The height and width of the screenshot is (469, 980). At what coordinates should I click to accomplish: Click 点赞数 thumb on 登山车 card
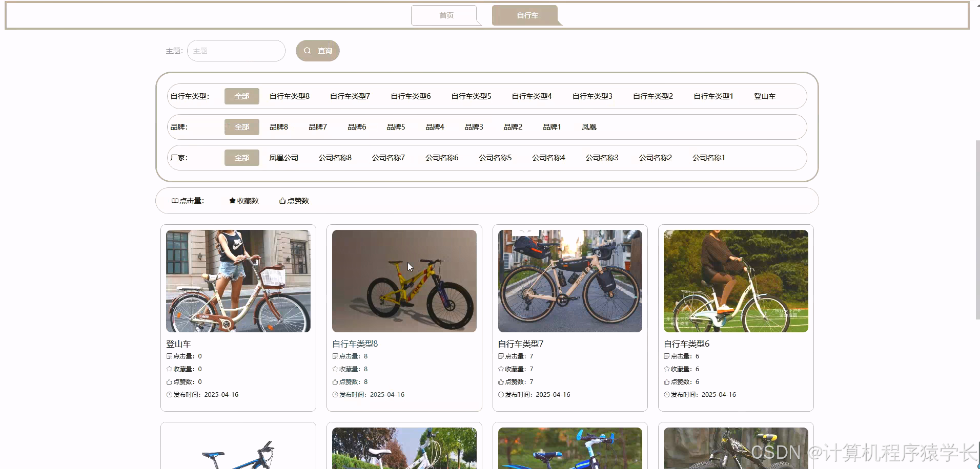tap(169, 382)
